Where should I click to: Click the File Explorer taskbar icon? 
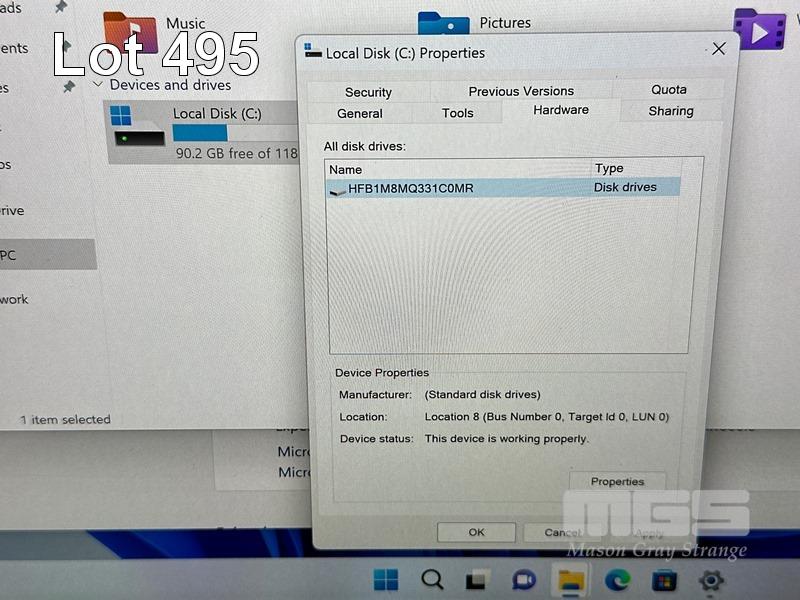pyautogui.click(x=571, y=580)
